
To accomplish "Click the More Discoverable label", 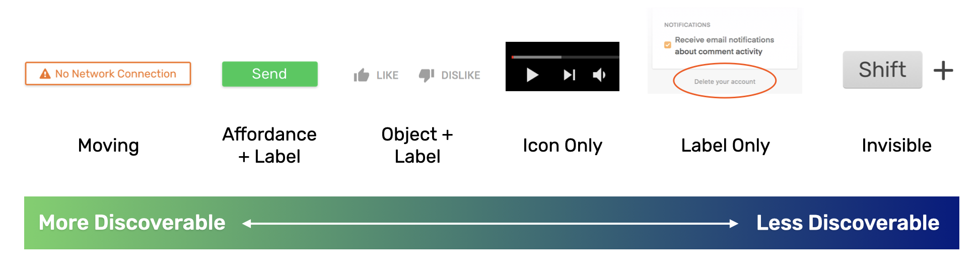I will point(132,223).
